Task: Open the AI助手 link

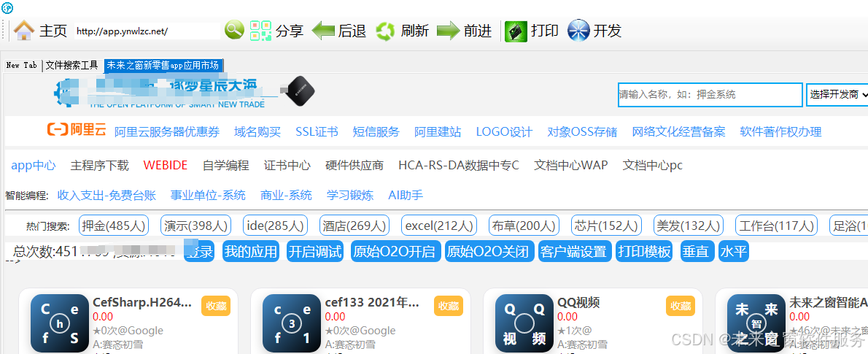Action: pyautogui.click(x=406, y=195)
